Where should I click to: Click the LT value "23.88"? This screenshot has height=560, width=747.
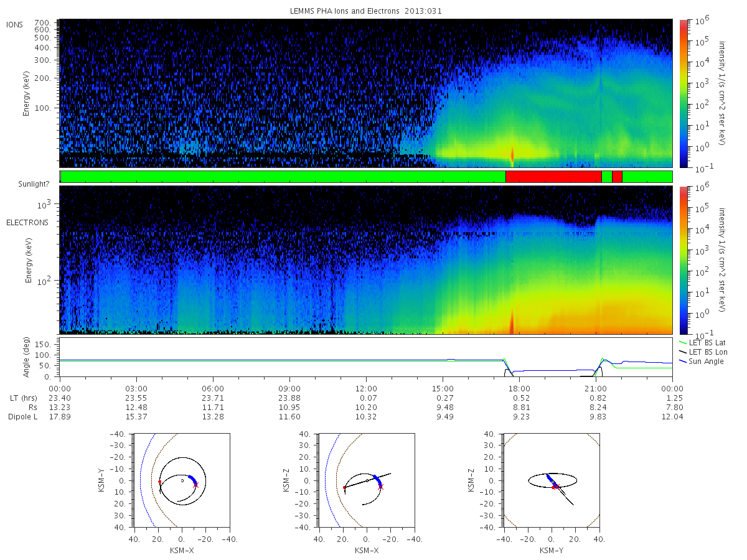click(289, 398)
